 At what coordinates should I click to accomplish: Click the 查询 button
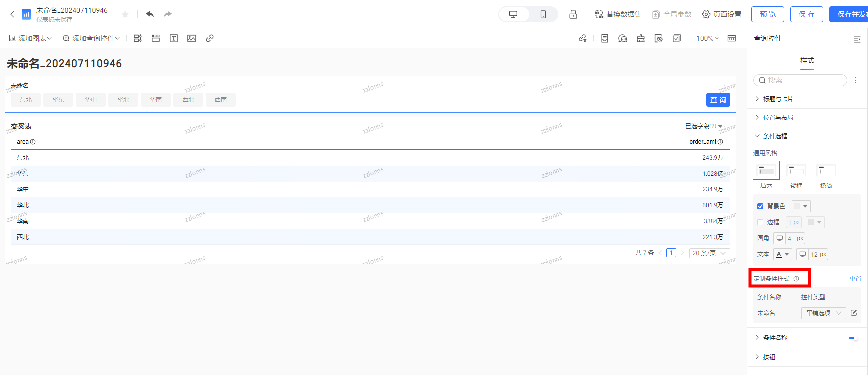718,100
